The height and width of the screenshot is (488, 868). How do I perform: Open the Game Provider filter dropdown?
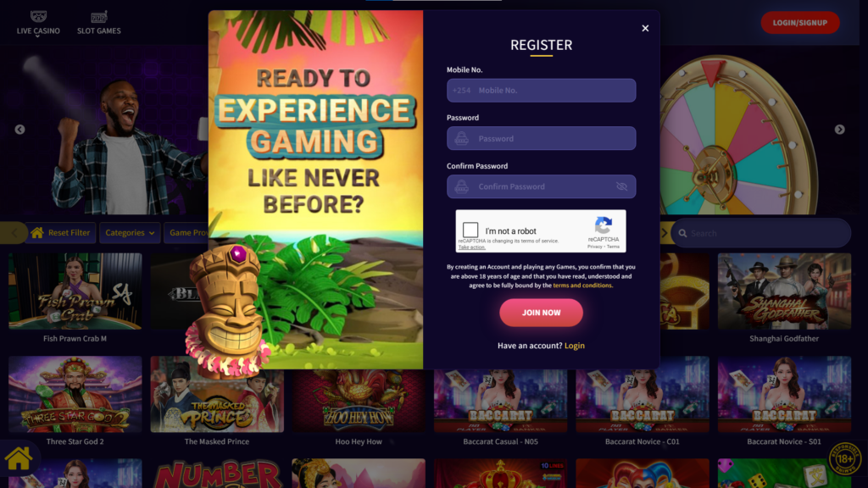186,233
